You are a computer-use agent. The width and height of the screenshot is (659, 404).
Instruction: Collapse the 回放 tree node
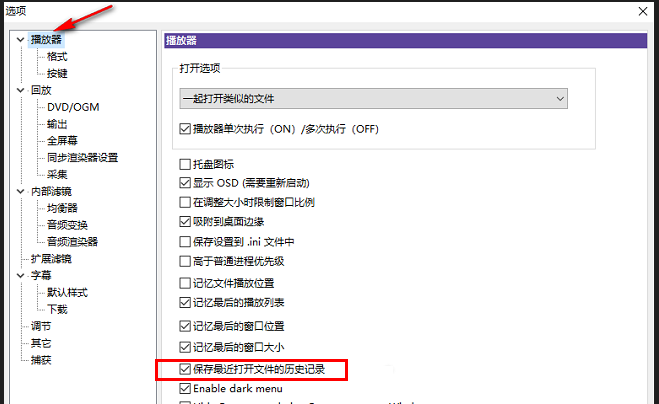tap(20, 90)
